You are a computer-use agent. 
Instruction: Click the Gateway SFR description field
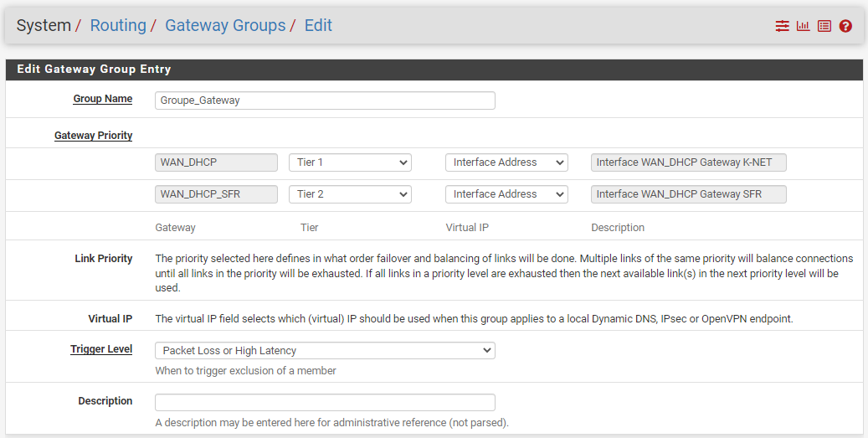pos(688,194)
